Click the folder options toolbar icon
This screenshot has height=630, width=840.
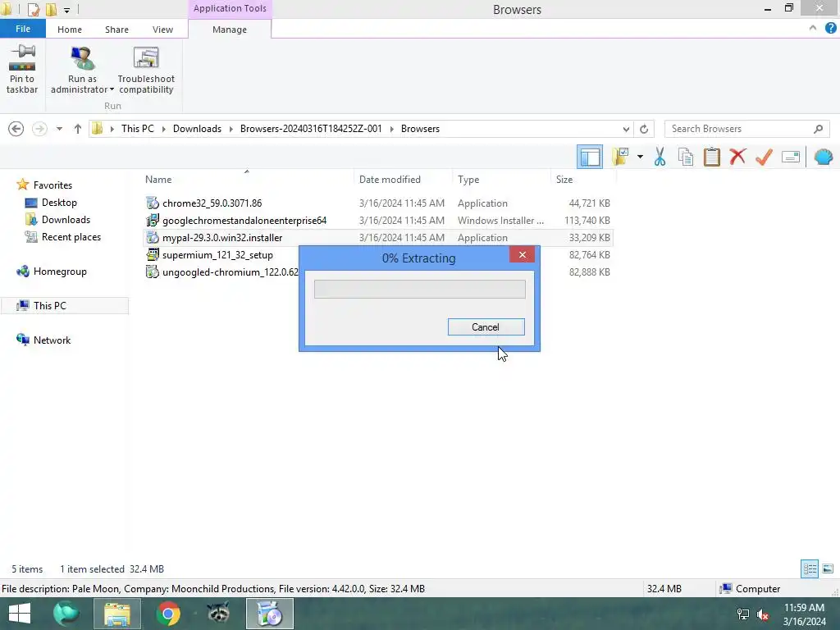[620, 157]
